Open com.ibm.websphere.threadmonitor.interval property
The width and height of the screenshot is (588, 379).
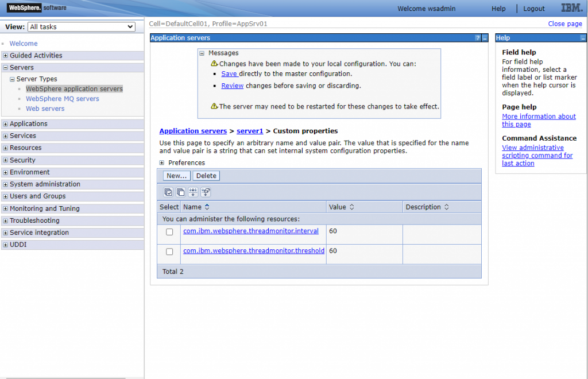tap(251, 231)
